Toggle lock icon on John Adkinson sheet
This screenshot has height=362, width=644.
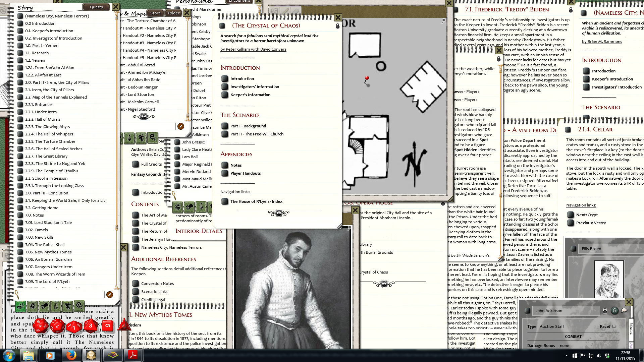(x=605, y=311)
